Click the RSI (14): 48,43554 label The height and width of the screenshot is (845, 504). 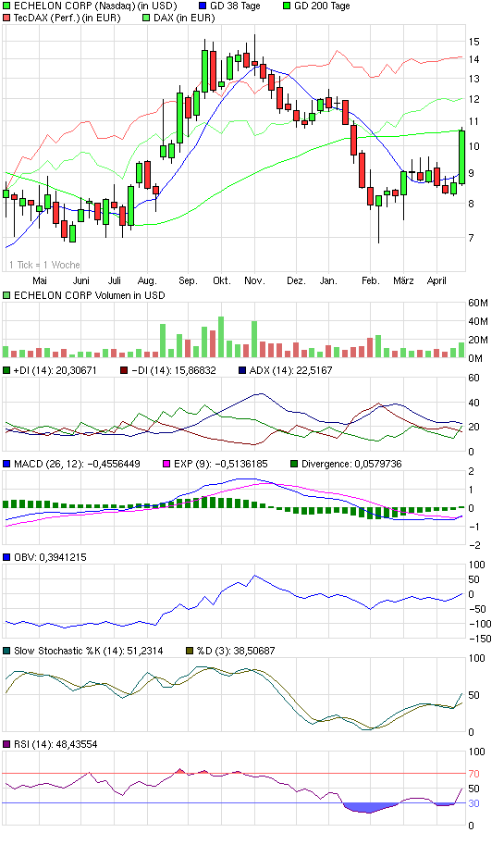click(x=56, y=744)
